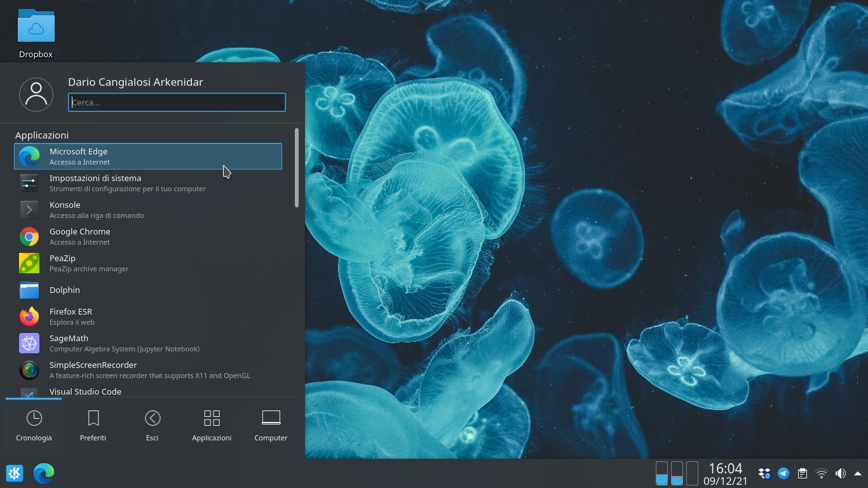Open Impostazioni di sistema
Screen dimensions: 868x488
(148, 183)
